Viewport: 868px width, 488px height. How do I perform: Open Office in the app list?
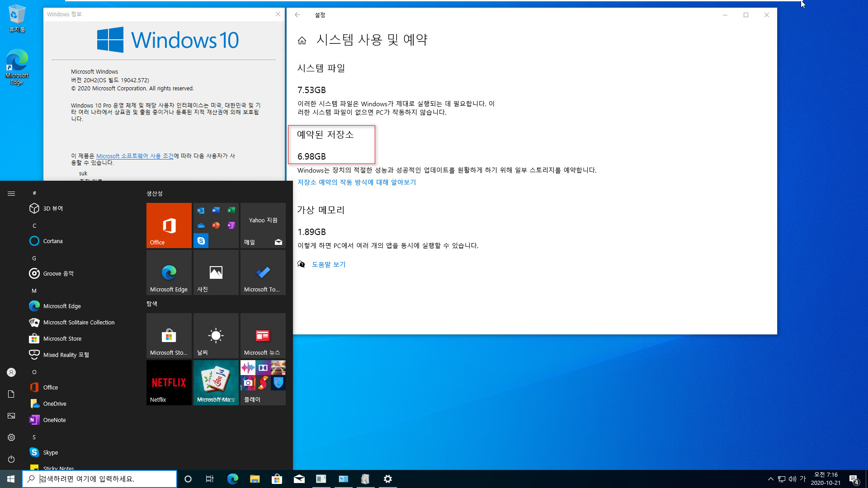pos(81,387)
